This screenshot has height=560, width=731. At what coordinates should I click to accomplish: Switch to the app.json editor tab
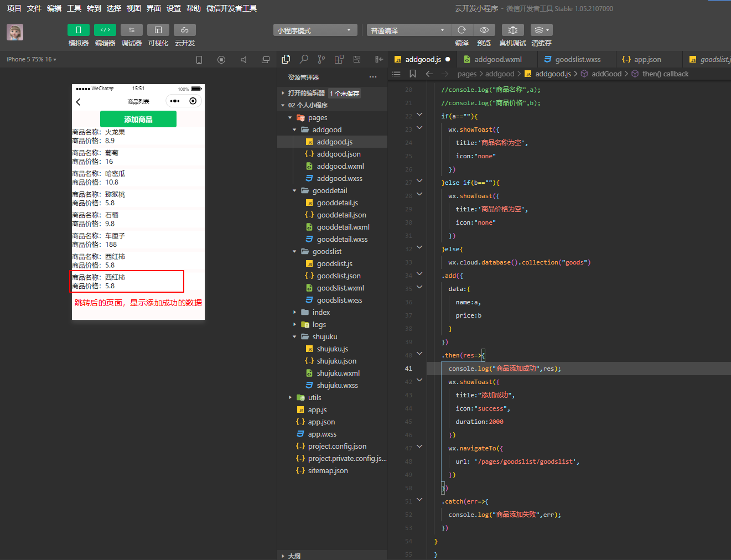click(x=647, y=59)
